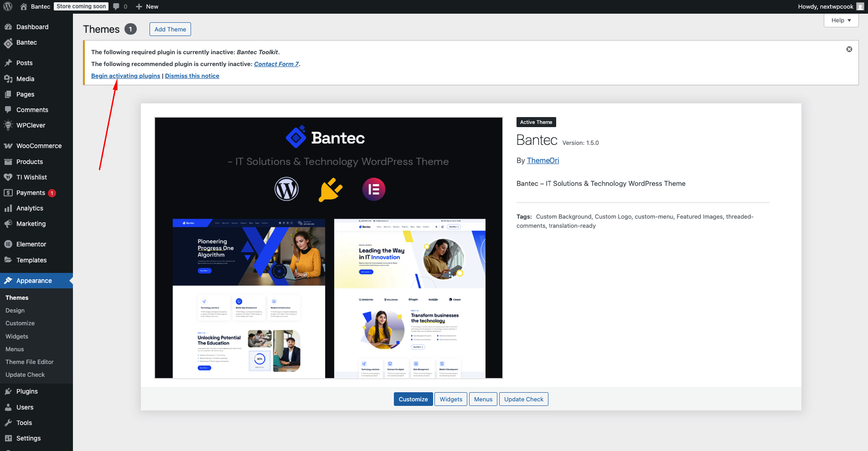Open the Howdy, nextwpcook user menu
Viewport: 868px width, 451px height.
click(825, 6)
